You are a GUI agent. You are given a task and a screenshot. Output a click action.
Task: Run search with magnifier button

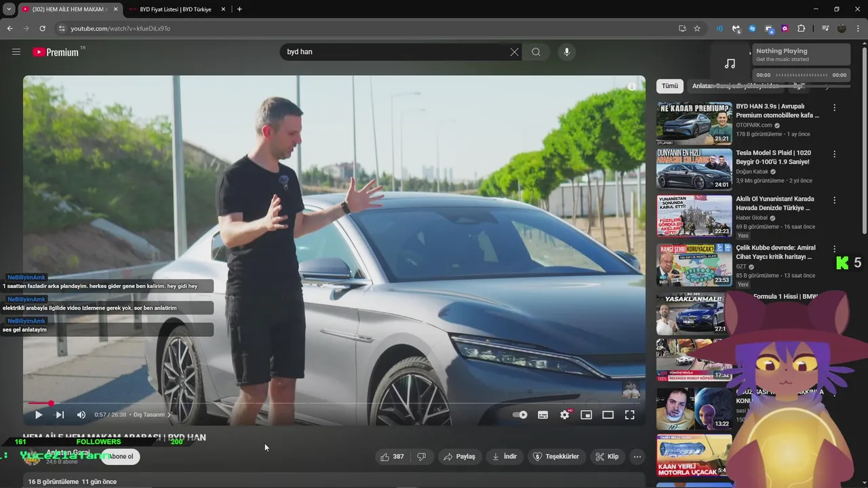[x=536, y=52]
